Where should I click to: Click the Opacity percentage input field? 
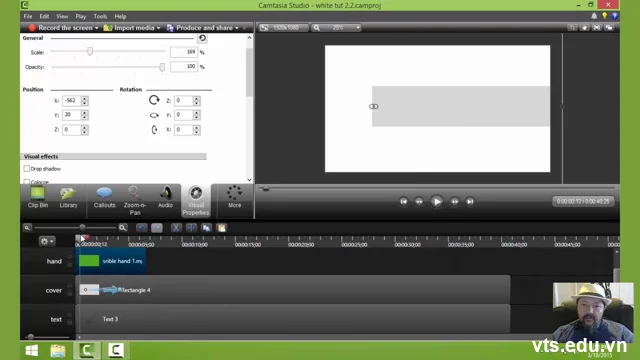pyautogui.click(x=184, y=67)
